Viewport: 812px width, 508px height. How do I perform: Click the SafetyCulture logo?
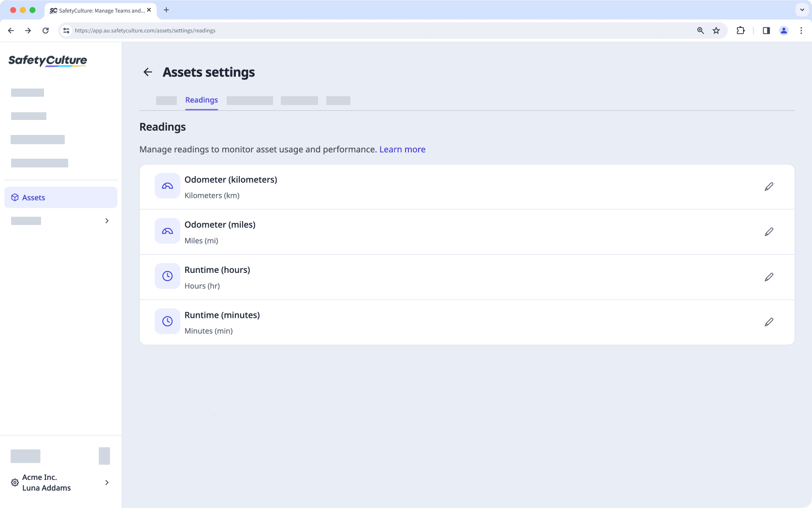click(x=47, y=61)
